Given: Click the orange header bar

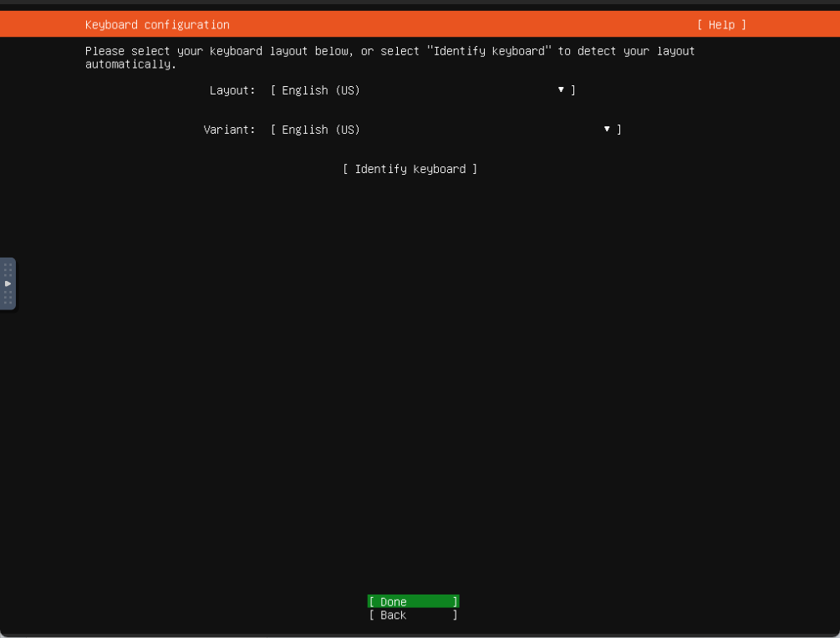Looking at the screenshot, I should [460, 25].
